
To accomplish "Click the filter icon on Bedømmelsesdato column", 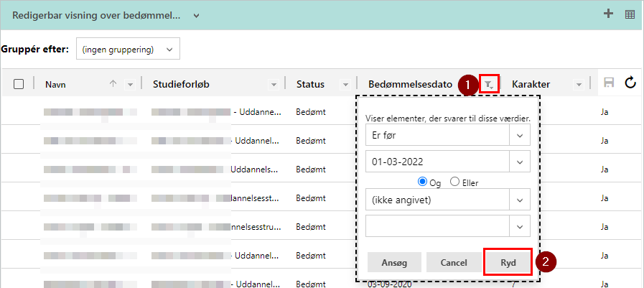I will click(488, 84).
